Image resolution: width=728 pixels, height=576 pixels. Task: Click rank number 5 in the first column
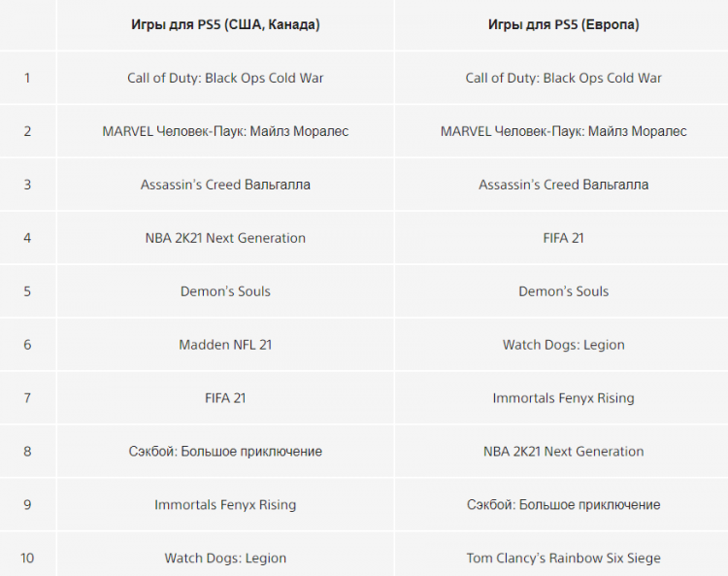(x=27, y=291)
